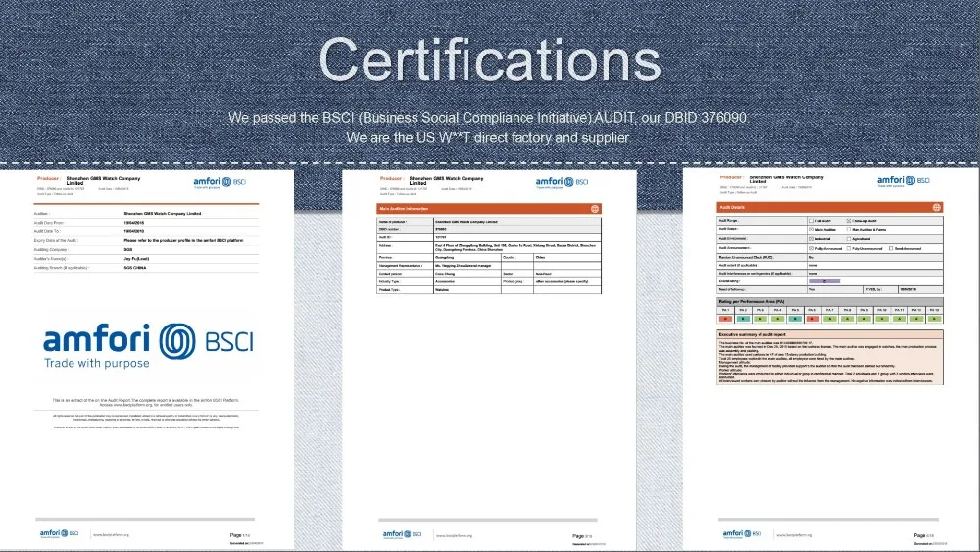Click the red rating box under PA 6

pos(812,319)
